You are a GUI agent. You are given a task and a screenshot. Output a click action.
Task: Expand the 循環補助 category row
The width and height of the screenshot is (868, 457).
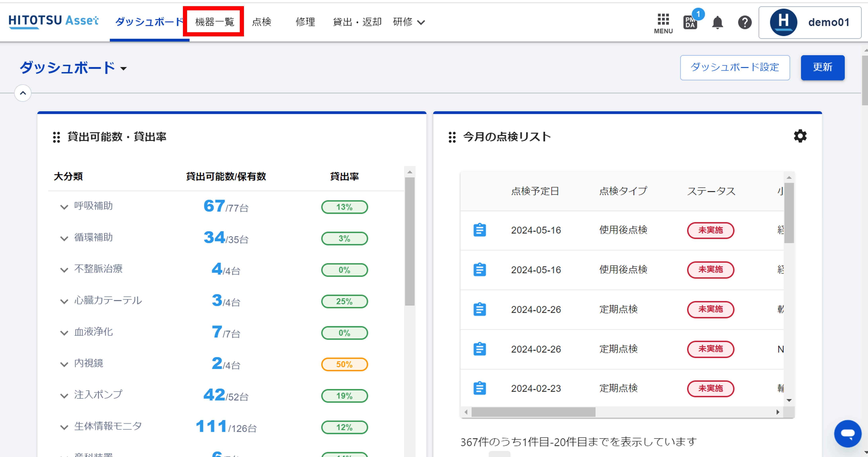coord(64,239)
